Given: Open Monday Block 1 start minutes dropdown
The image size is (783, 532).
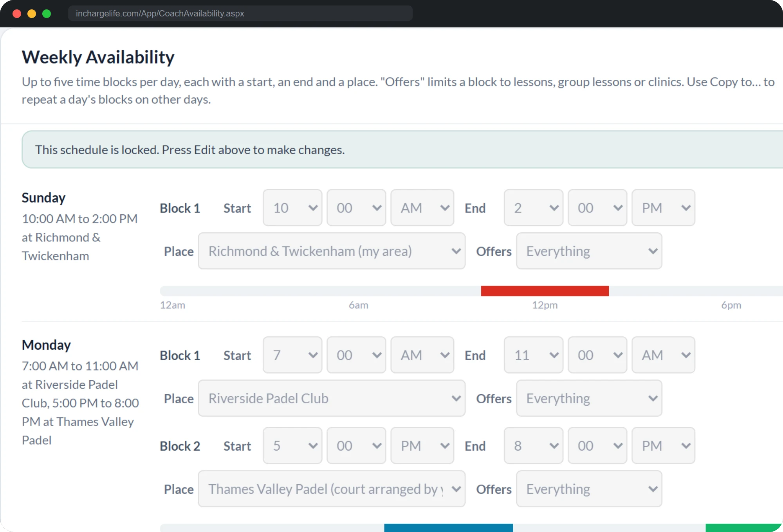Looking at the screenshot, I should point(356,355).
